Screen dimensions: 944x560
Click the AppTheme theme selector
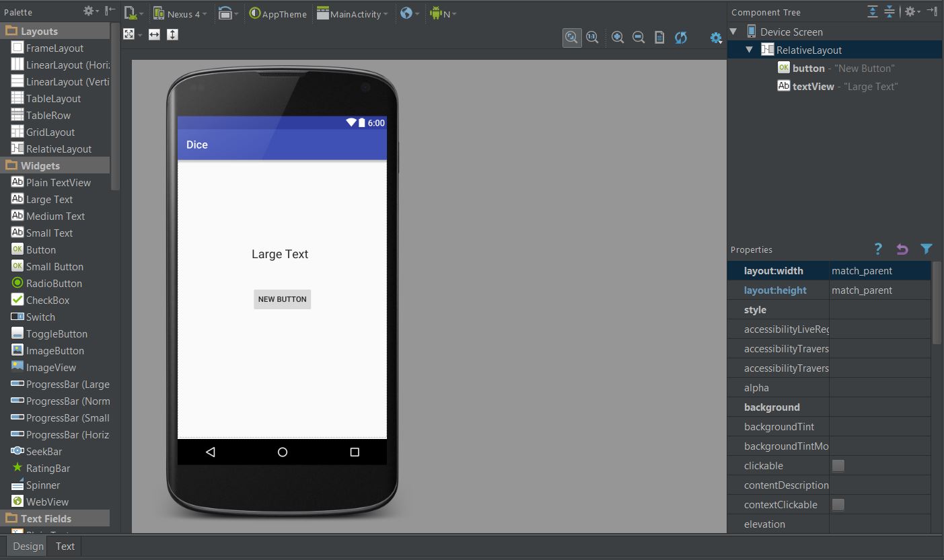pyautogui.click(x=277, y=13)
